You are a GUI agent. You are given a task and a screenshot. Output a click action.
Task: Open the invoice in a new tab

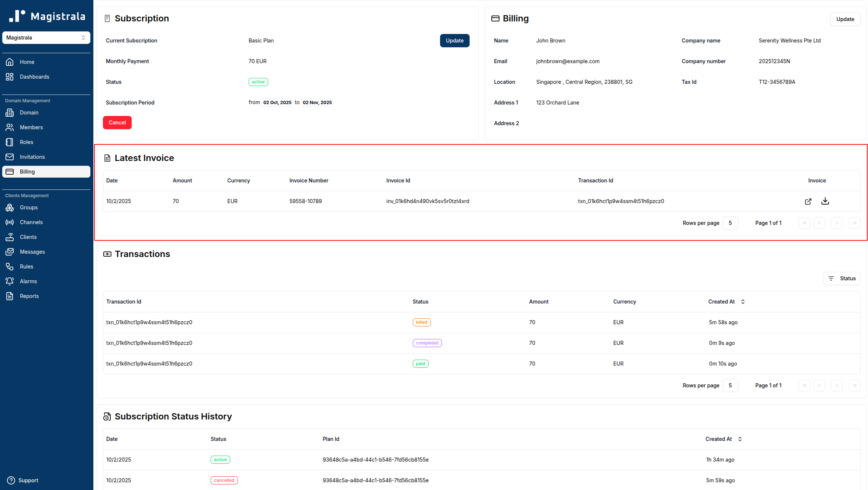tap(808, 201)
